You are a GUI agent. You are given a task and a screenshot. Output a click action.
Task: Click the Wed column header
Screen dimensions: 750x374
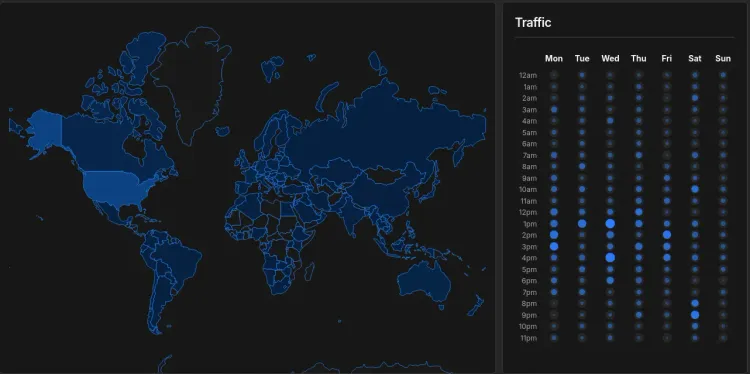click(610, 58)
